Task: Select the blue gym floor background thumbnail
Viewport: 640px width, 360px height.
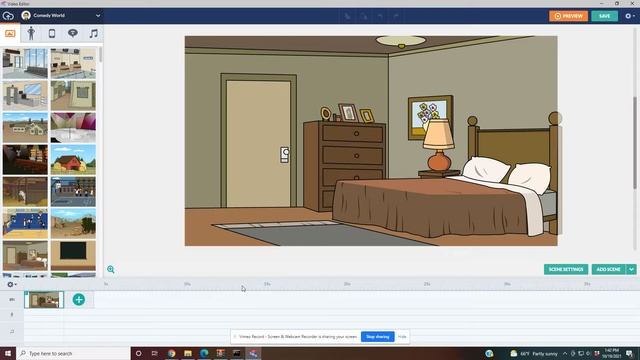Action: [25, 224]
